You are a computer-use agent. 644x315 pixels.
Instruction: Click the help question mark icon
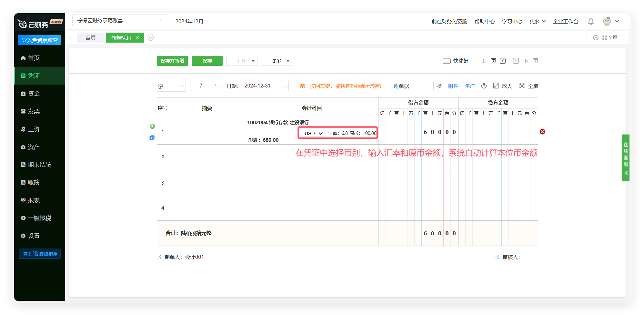(x=484, y=86)
